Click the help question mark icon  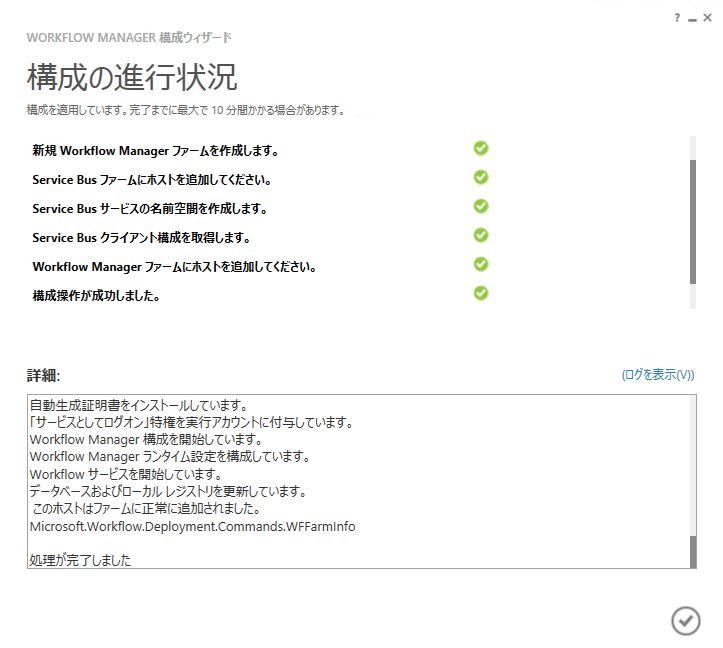[677, 18]
